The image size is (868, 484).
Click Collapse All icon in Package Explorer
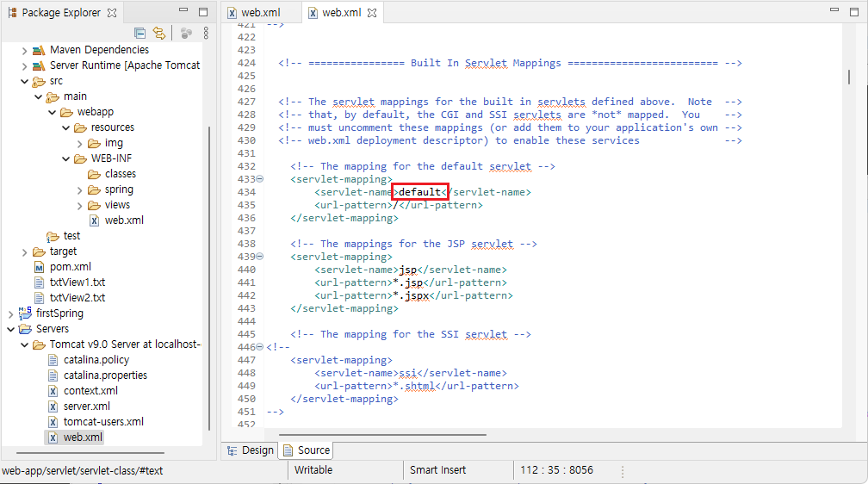point(140,34)
